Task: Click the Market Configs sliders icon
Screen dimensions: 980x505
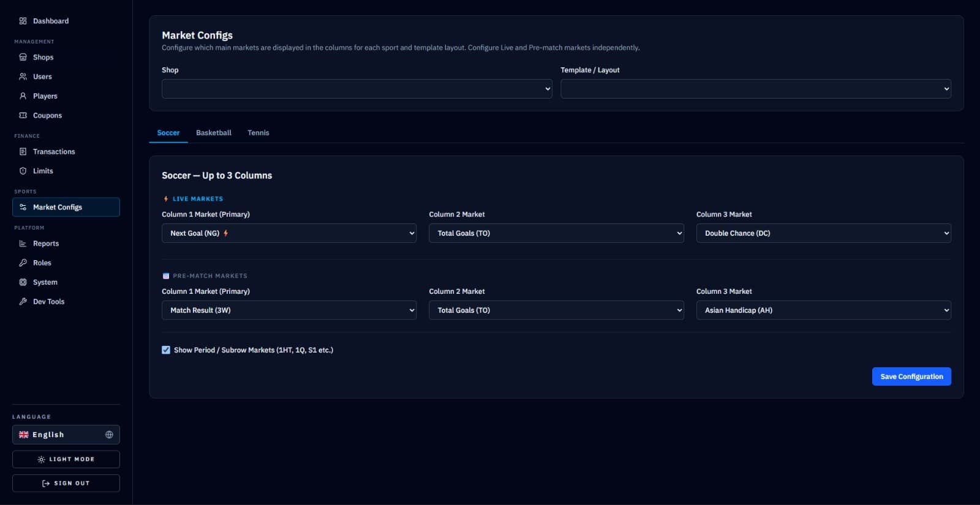Action: click(x=23, y=207)
